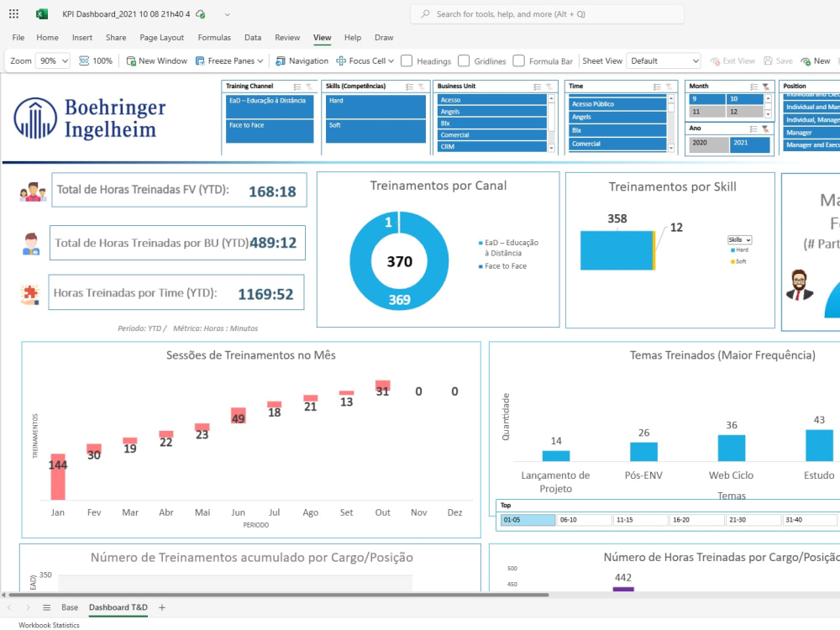Toggle multi-select on Ano slicer
Viewport: 840px width, 630px height.
[x=753, y=129]
